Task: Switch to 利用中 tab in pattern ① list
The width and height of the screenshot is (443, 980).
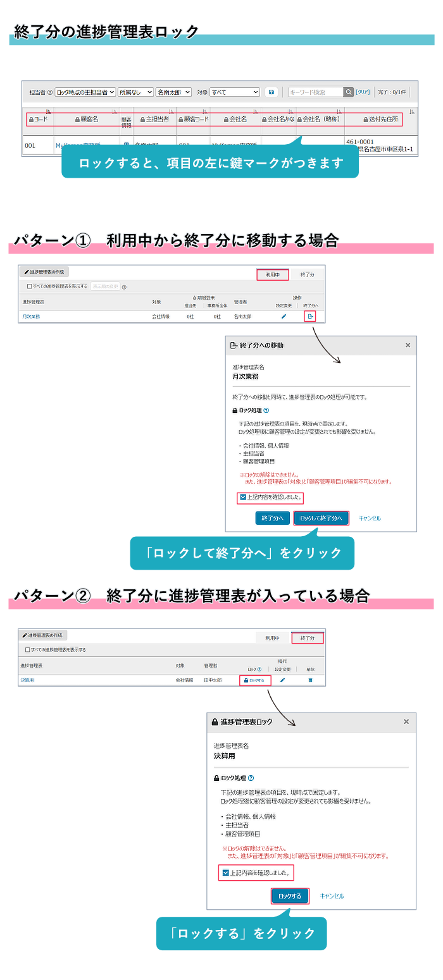Action: [273, 275]
